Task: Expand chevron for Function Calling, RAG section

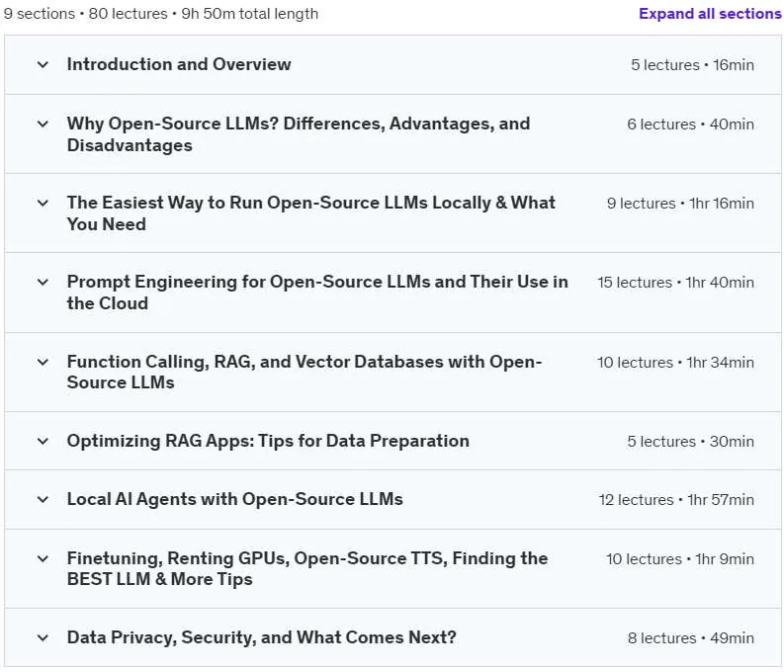Action: point(43,362)
